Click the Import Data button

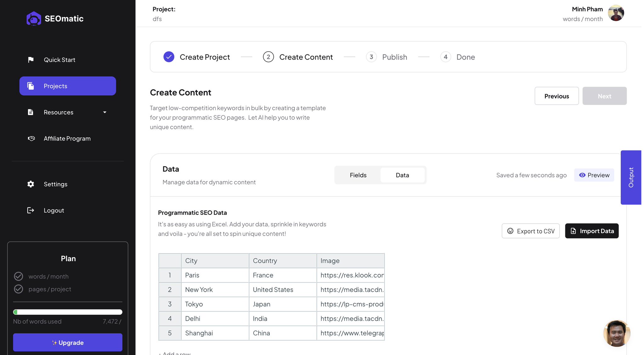(592, 231)
